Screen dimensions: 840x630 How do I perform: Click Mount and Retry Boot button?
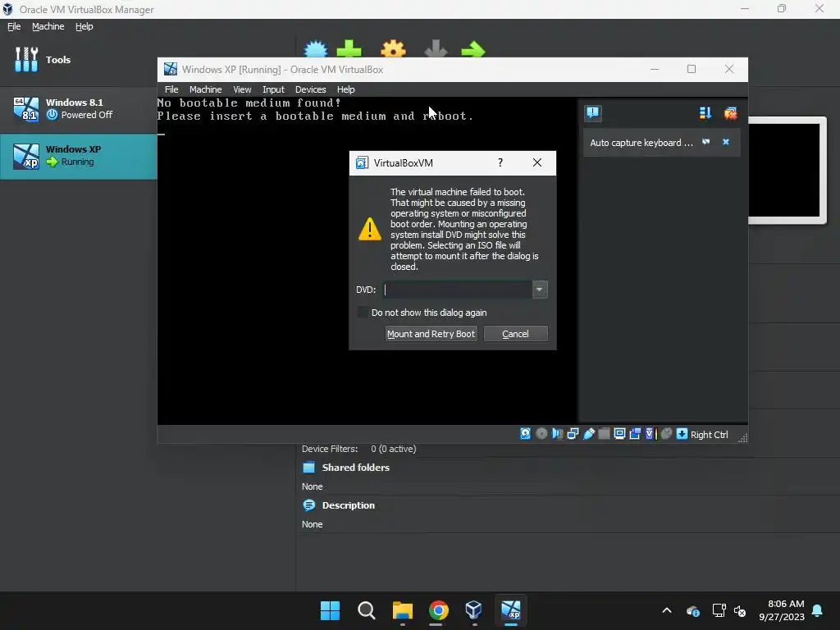point(431,334)
